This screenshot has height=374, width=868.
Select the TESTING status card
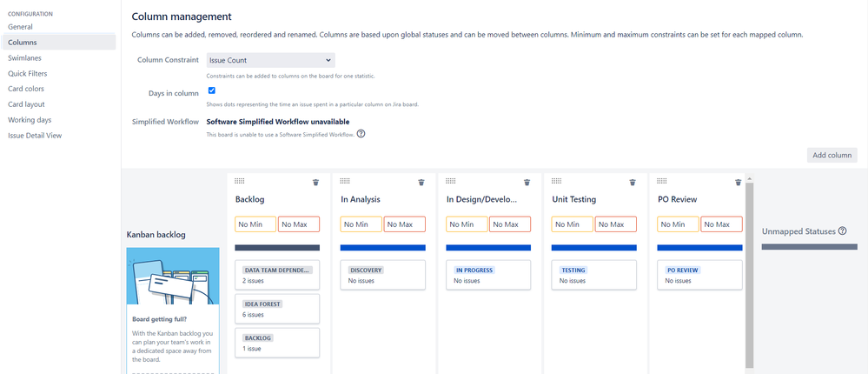[594, 275]
